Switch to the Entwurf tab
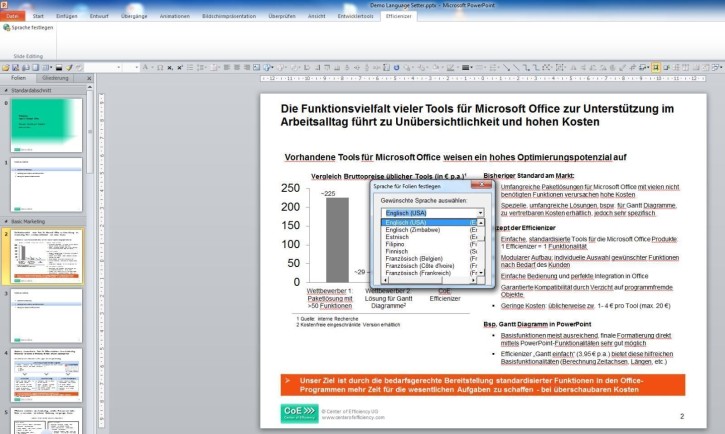Image resolution: width=725 pixels, height=434 pixels. click(x=99, y=16)
